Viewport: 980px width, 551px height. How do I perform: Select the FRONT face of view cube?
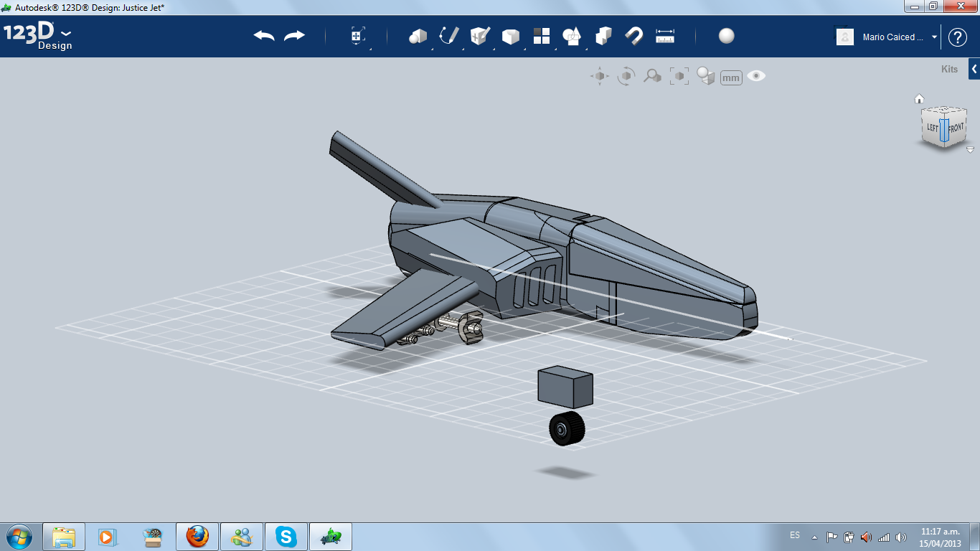(956, 128)
